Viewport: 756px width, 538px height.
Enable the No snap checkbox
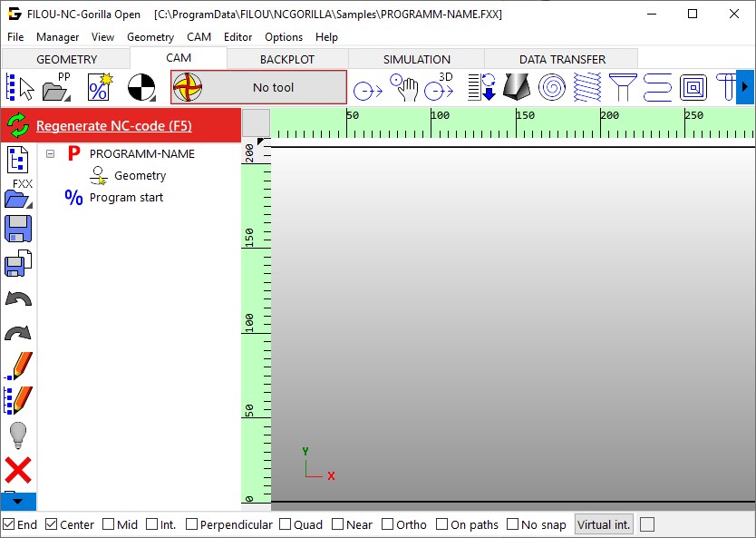[512, 524]
